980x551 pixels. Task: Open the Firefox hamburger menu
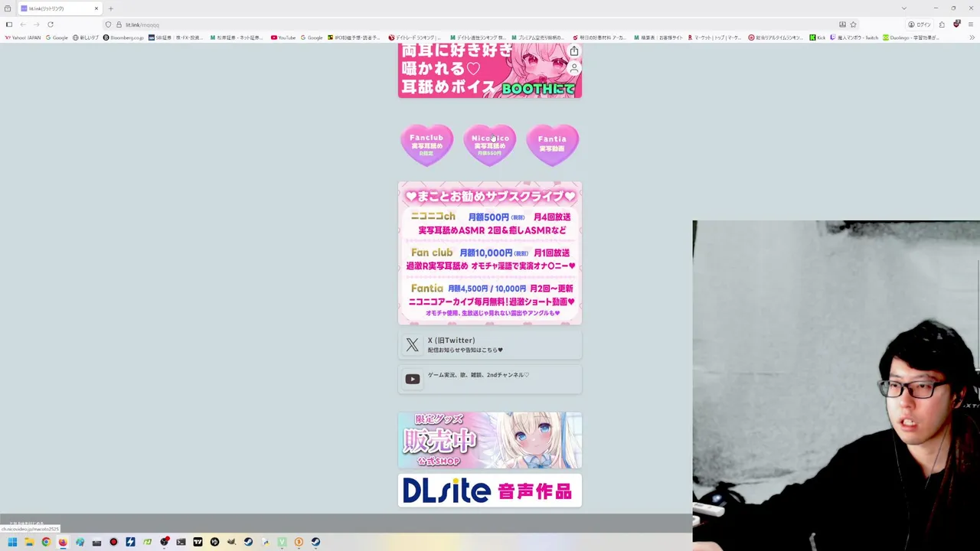coord(971,24)
